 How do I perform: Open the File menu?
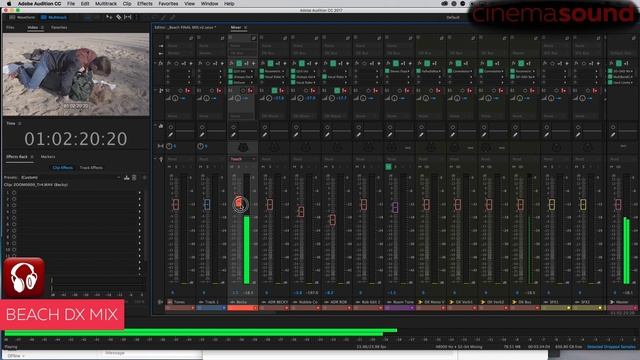pos(71,4)
